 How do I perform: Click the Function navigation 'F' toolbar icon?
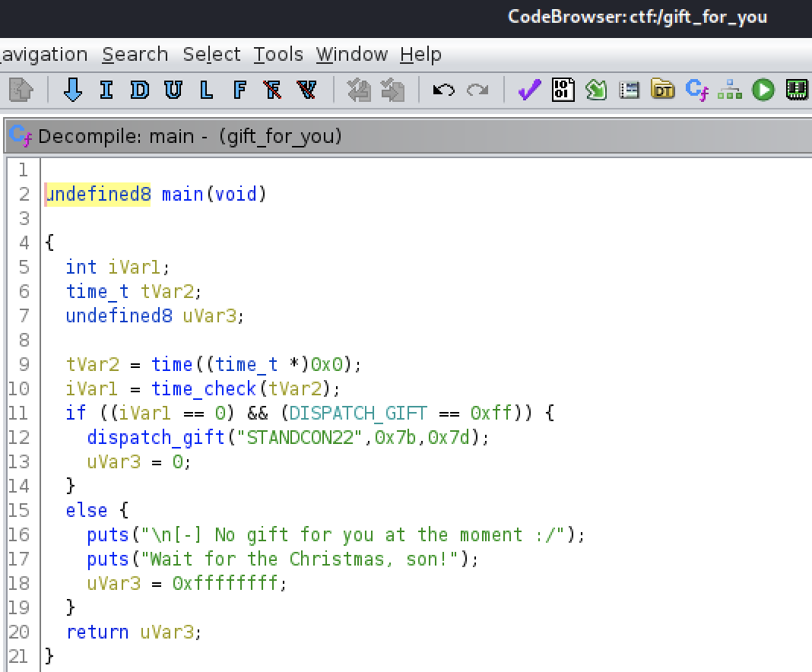click(239, 90)
